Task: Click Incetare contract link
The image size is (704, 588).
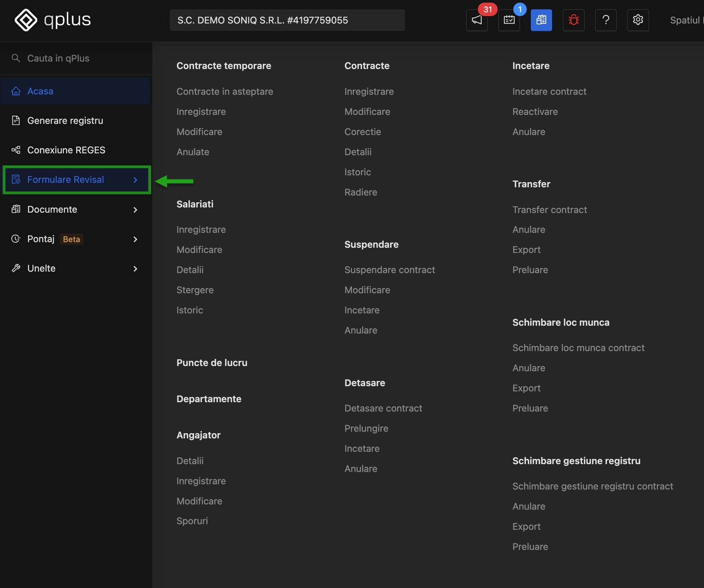Action: 549,91
